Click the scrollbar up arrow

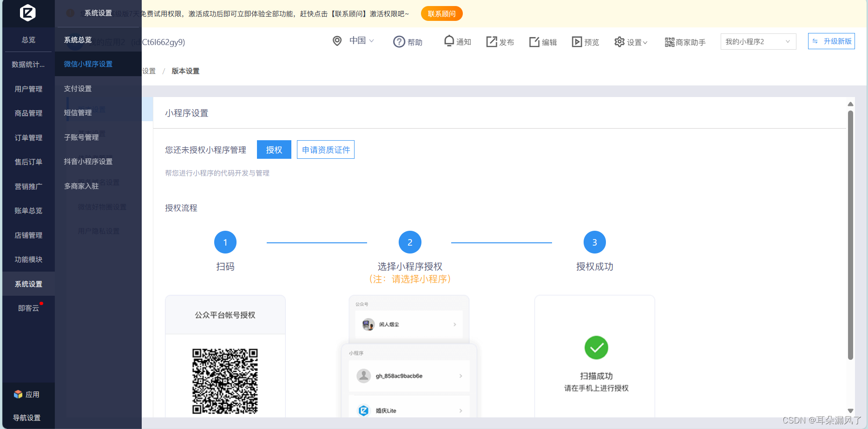pyautogui.click(x=850, y=104)
